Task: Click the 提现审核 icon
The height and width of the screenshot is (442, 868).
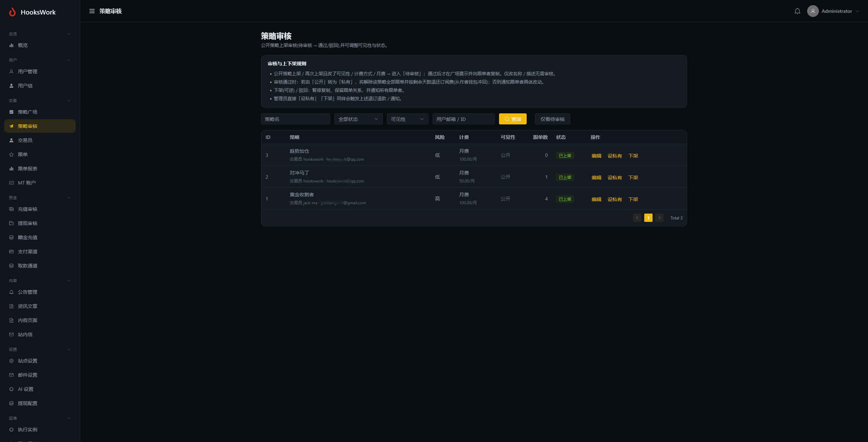Action: tap(11, 223)
